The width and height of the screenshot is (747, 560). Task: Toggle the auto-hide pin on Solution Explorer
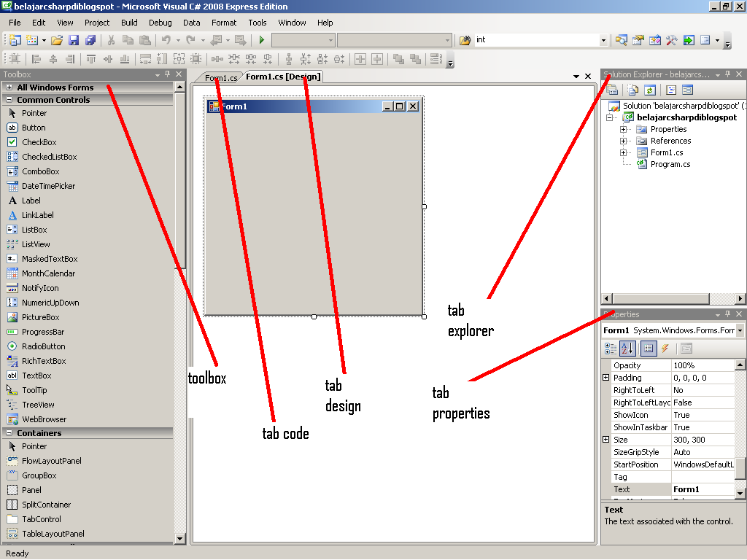(727, 73)
